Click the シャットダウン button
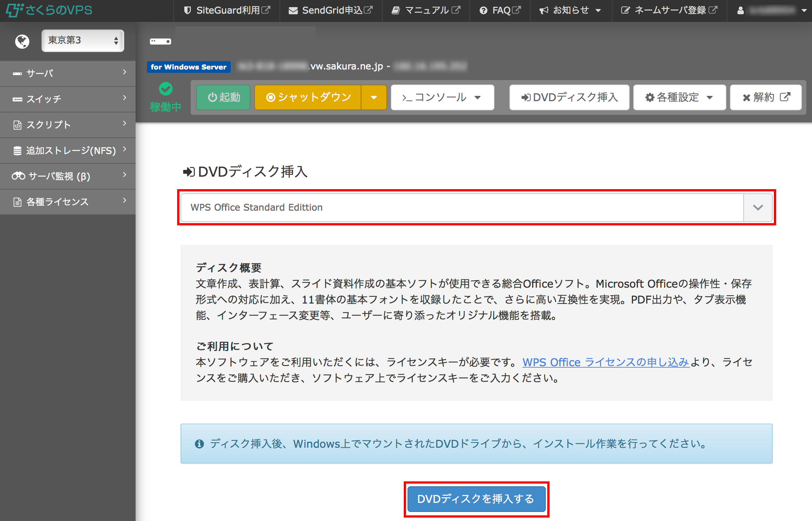The image size is (812, 521). click(x=308, y=97)
